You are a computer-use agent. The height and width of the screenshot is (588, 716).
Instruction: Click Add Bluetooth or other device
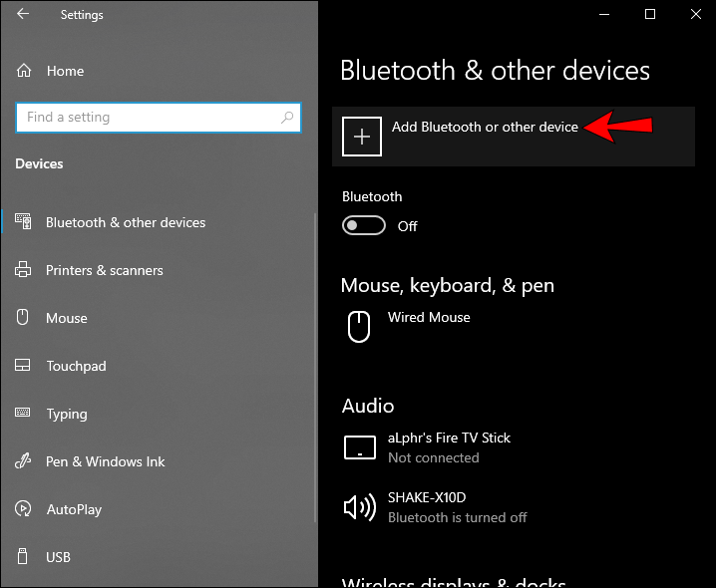[x=485, y=128]
